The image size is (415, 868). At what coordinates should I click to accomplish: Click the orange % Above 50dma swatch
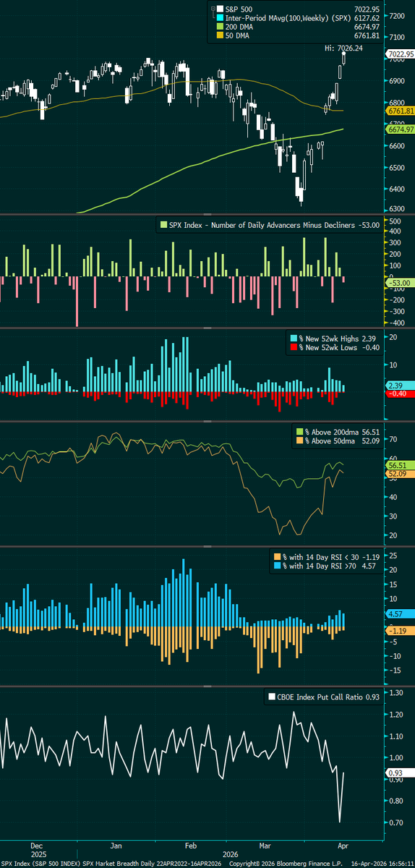coord(300,441)
